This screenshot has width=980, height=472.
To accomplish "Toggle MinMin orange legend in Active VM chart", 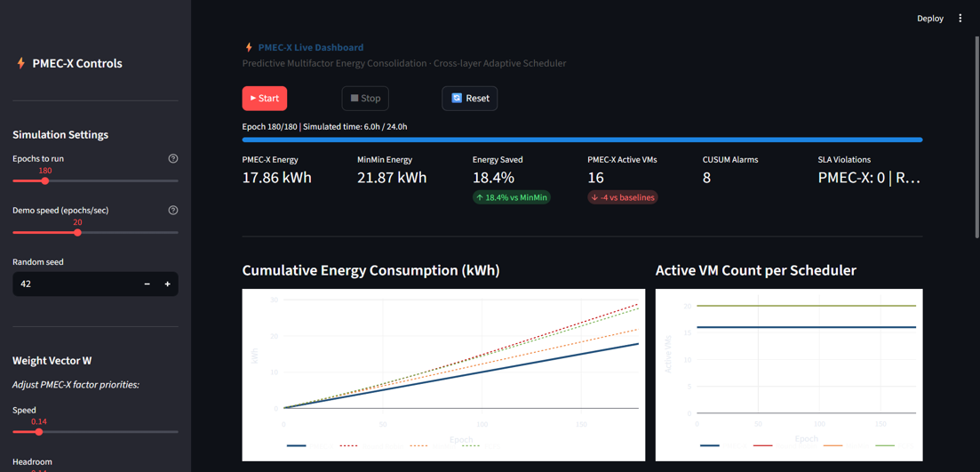I will (x=846, y=445).
